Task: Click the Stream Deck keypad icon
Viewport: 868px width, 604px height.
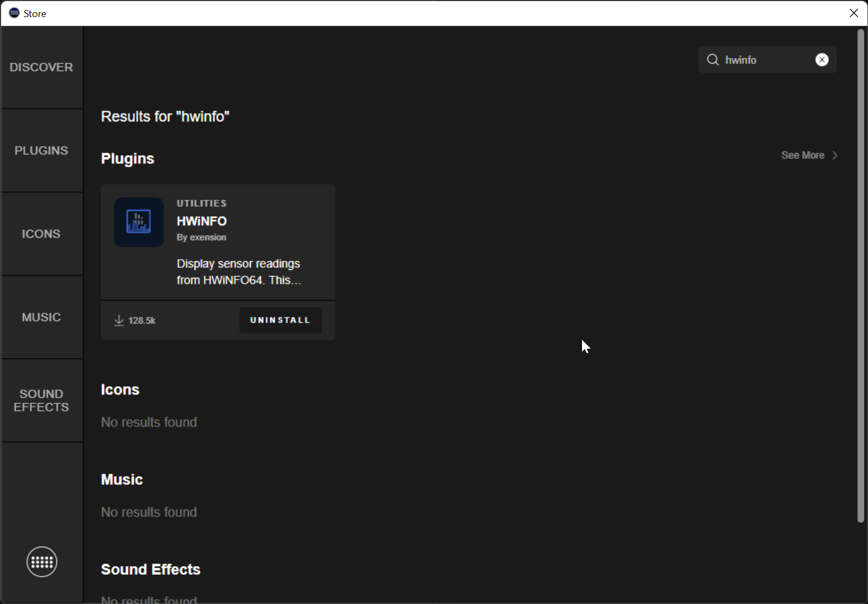Action: coord(42,562)
